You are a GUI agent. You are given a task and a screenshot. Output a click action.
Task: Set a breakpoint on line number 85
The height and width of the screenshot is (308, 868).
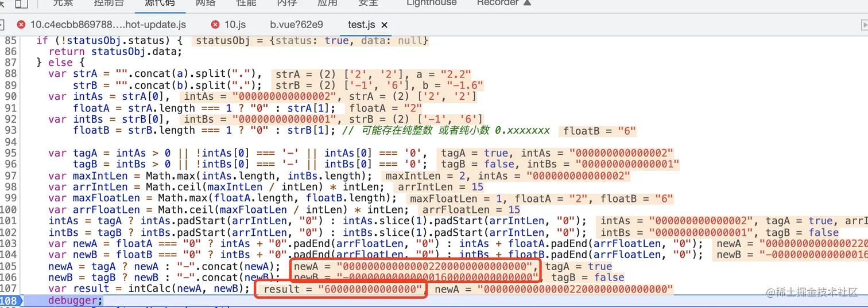coord(11,41)
